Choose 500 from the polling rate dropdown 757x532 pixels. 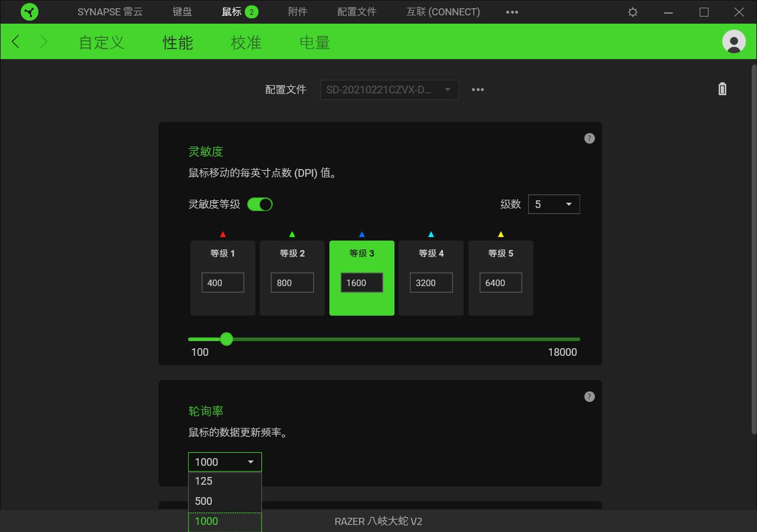coord(203,501)
